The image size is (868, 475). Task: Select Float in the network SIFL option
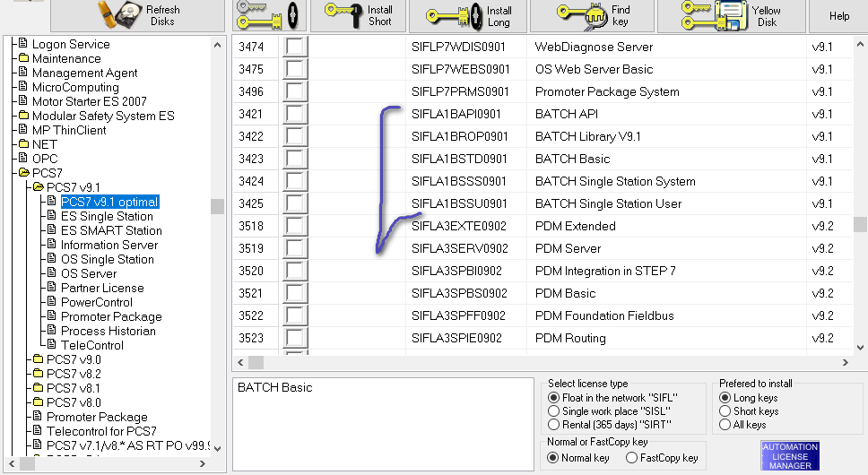(553, 398)
